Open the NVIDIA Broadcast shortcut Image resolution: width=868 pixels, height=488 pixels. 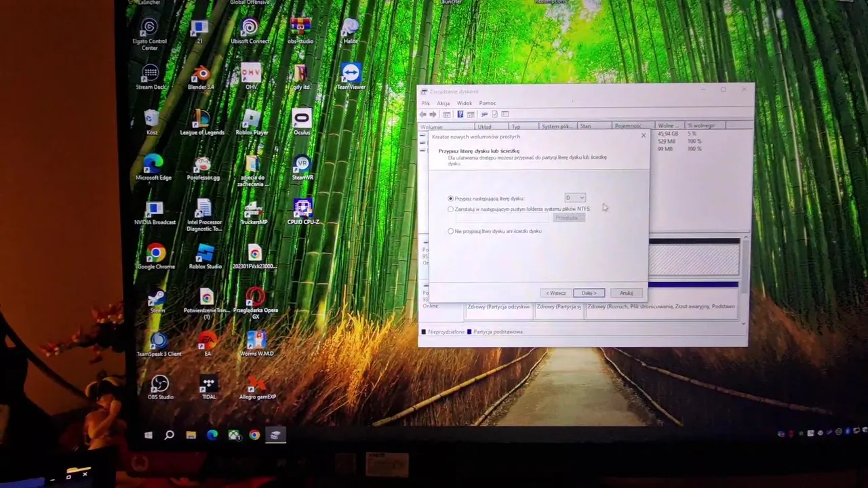[x=155, y=213]
